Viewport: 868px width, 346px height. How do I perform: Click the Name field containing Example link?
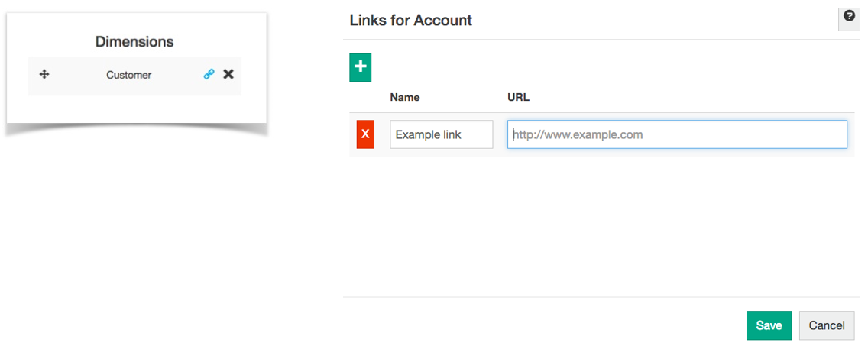pyautogui.click(x=441, y=134)
